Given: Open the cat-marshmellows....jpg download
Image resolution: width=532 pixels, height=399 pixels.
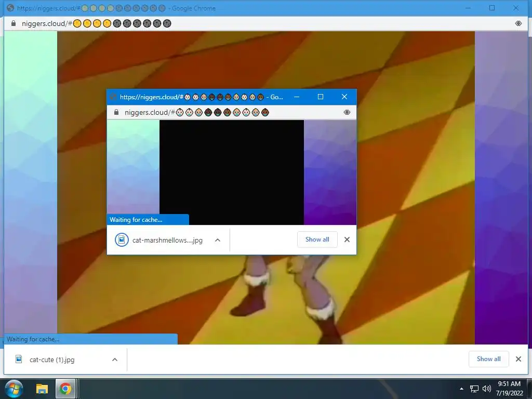Looking at the screenshot, I should coord(167,240).
